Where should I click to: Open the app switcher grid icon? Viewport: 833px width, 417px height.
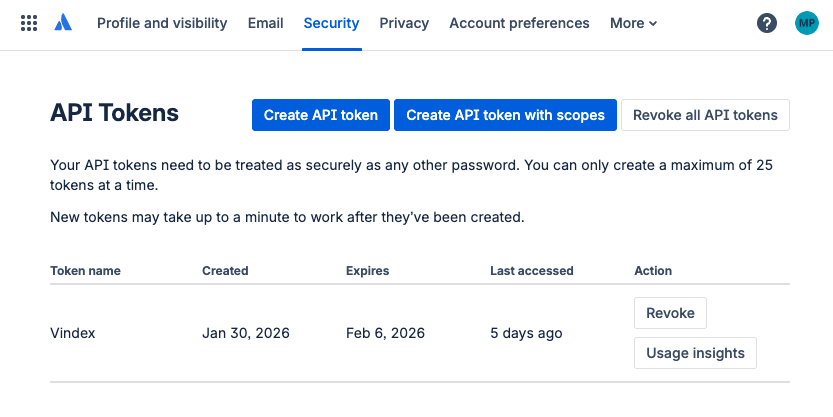click(x=29, y=23)
